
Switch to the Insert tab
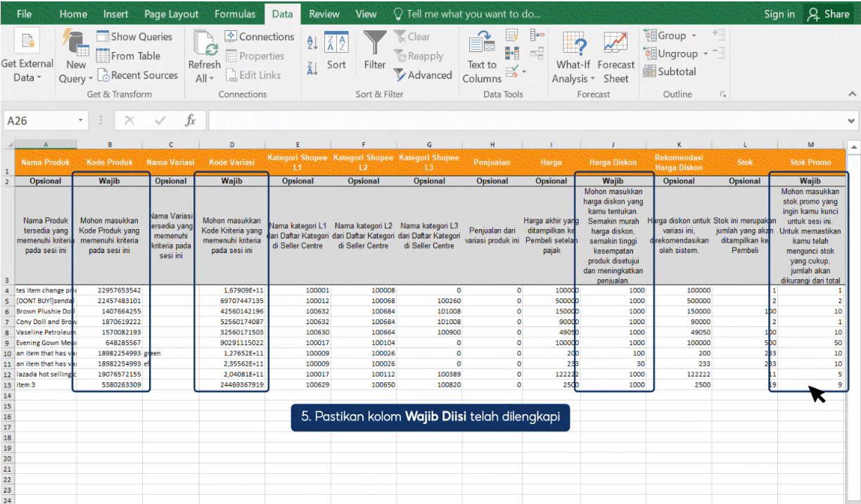pos(115,14)
